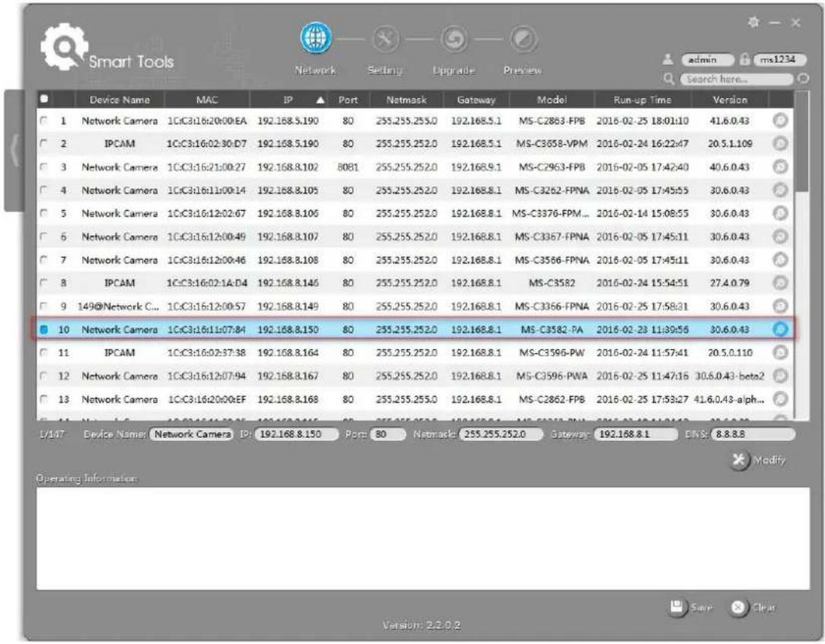
Task: Open browser icon for 192.168.8.168 row
Action: pyautogui.click(x=780, y=399)
